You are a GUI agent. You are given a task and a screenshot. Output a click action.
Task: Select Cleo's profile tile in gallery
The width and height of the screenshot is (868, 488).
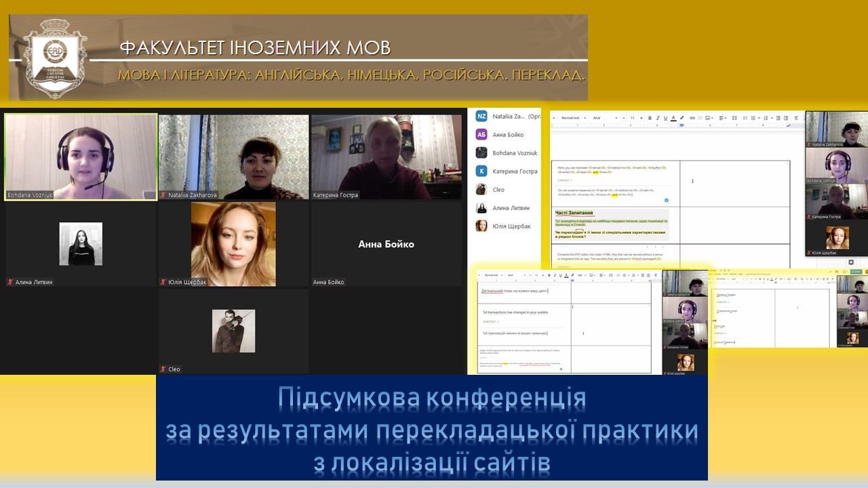click(234, 331)
